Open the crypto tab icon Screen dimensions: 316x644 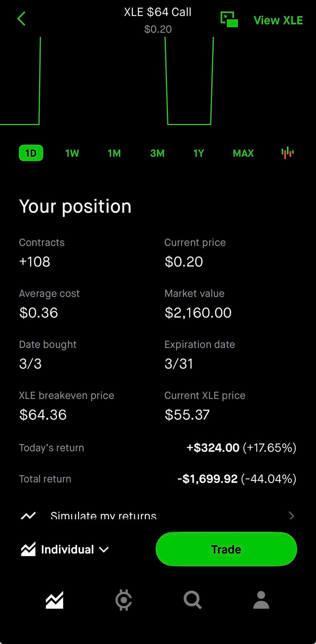[123, 600]
